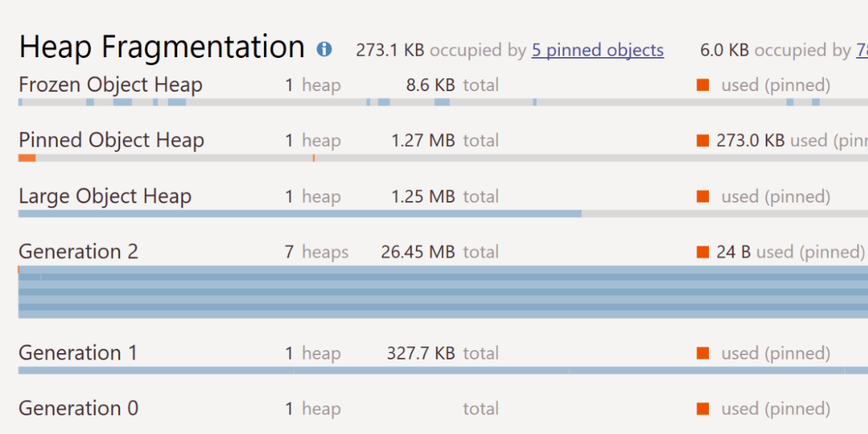The width and height of the screenshot is (868, 434).
Task: Click the orange legend square in Generation 0 row
Action: pyautogui.click(x=702, y=409)
